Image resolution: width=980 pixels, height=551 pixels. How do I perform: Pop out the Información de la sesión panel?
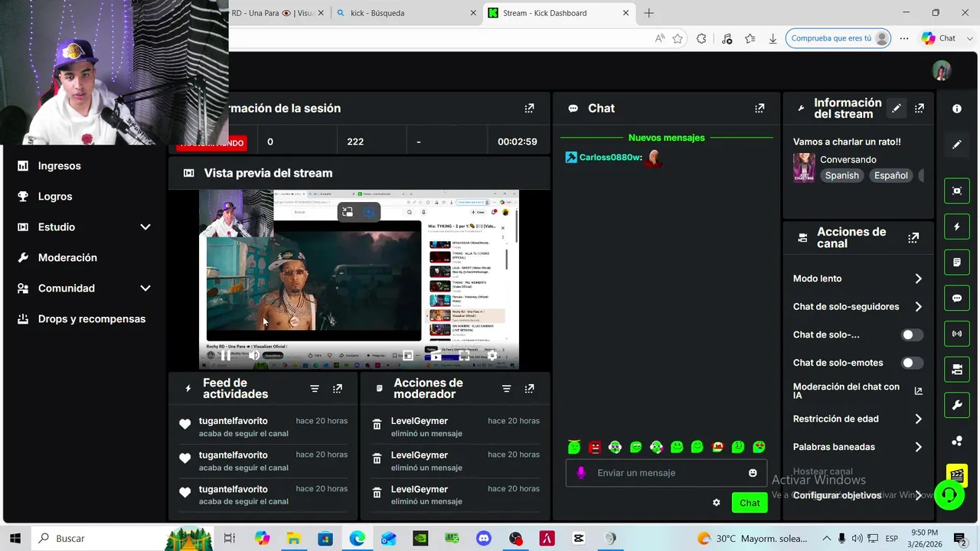tap(529, 109)
